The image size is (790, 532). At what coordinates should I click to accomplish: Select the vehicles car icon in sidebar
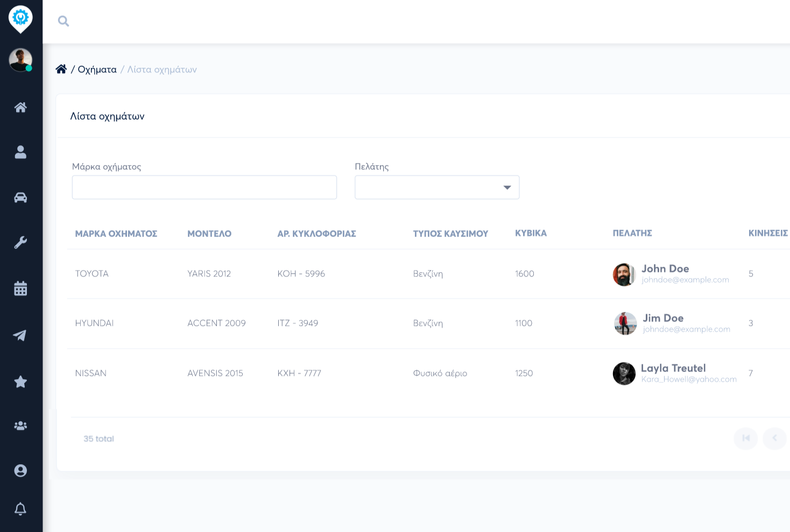(20, 197)
